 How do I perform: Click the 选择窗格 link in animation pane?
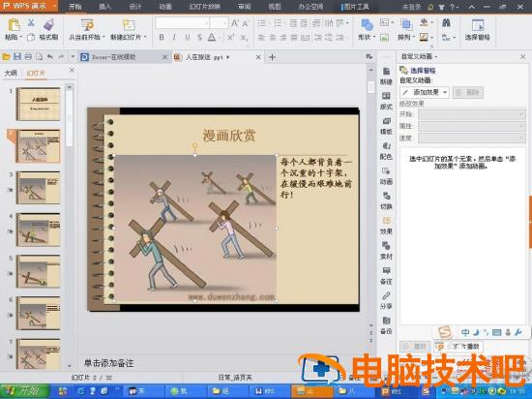tap(423, 71)
